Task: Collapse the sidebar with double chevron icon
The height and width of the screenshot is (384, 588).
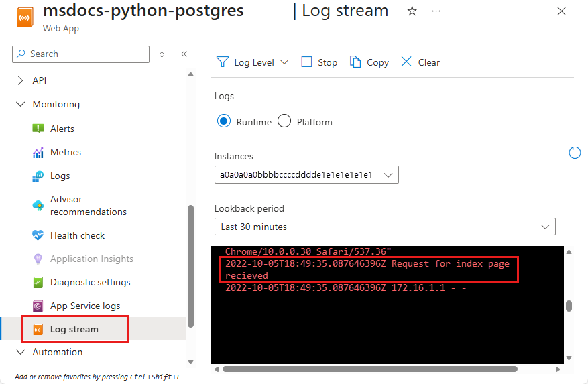Action: click(x=184, y=54)
